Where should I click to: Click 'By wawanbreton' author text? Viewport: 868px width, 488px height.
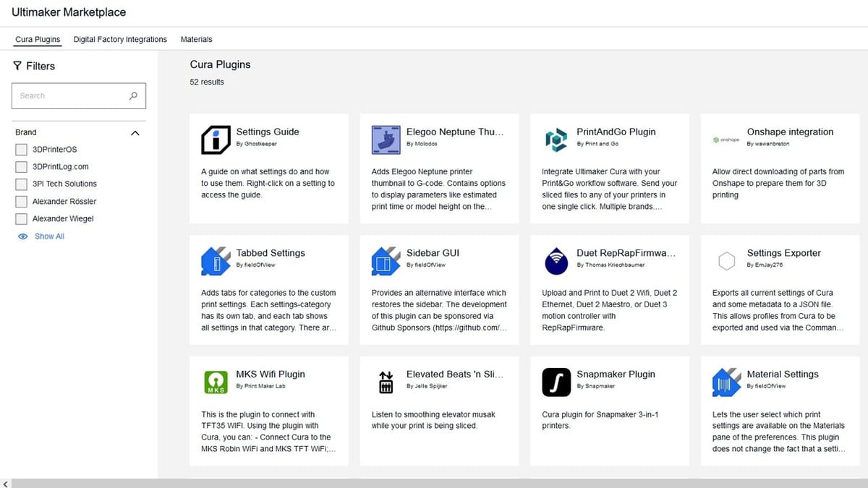(768, 144)
